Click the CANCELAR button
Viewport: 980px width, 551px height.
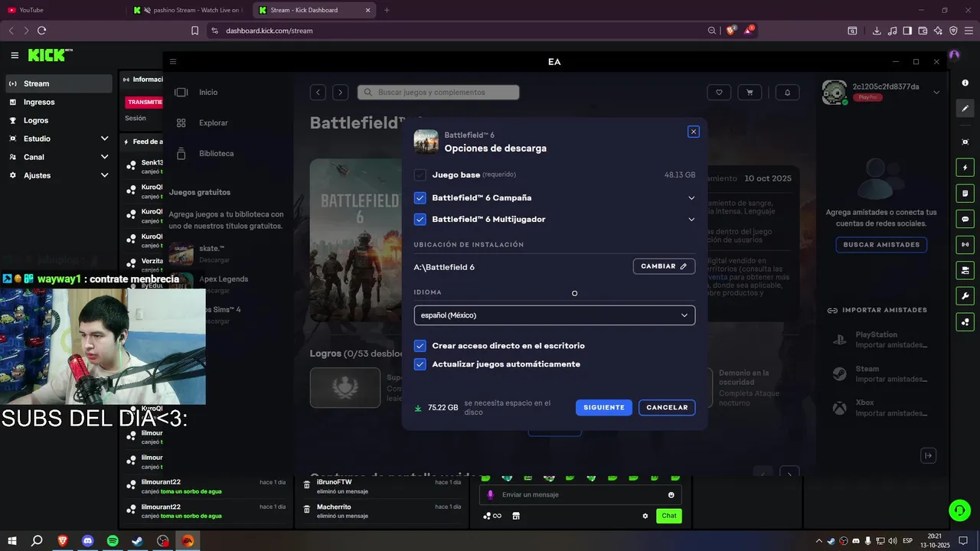(667, 408)
